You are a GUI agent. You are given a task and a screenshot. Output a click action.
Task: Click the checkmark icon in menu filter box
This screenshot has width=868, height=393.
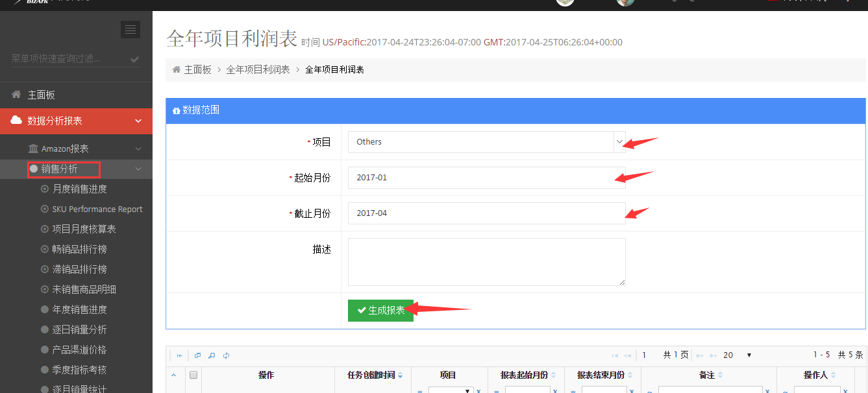tap(134, 59)
